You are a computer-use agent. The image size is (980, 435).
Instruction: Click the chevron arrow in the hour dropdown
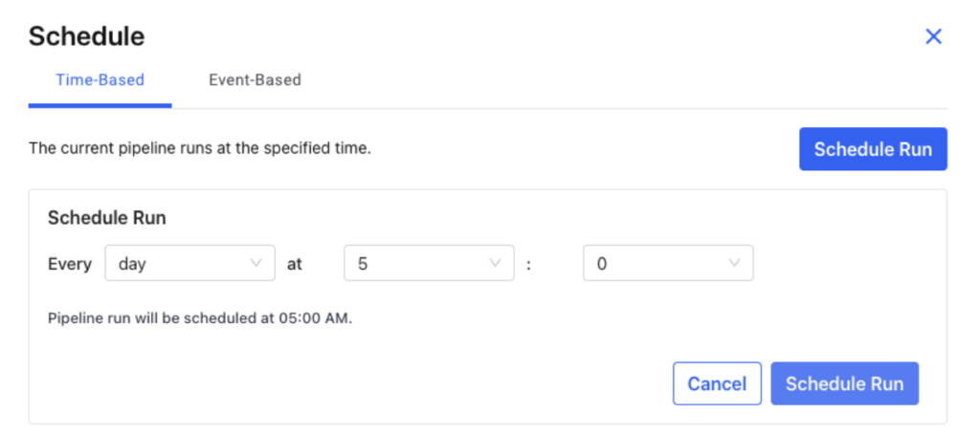pyautogui.click(x=495, y=264)
